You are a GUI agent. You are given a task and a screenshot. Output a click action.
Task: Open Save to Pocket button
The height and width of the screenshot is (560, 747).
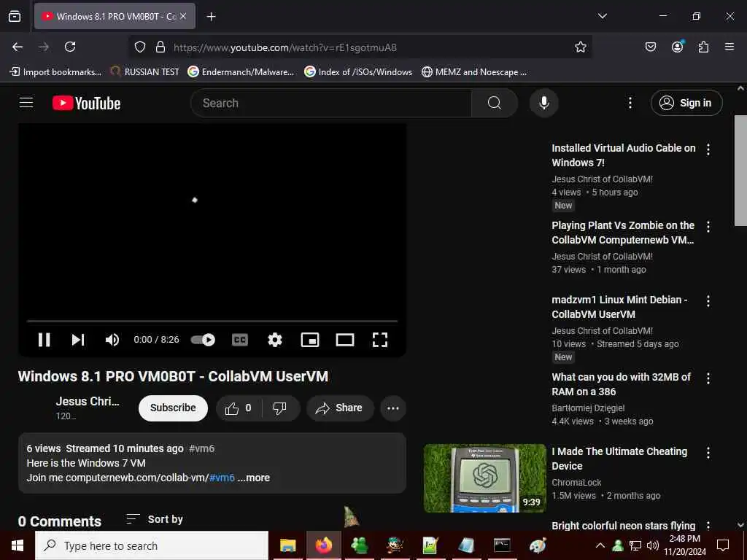650,47
